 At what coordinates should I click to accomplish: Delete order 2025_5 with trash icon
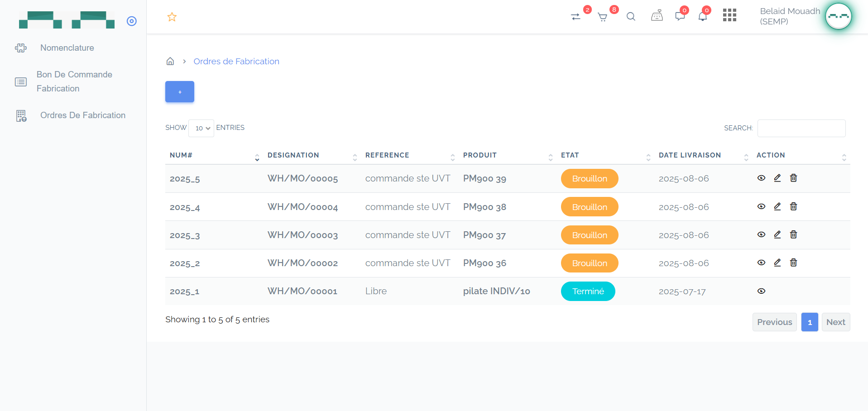(x=793, y=178)
